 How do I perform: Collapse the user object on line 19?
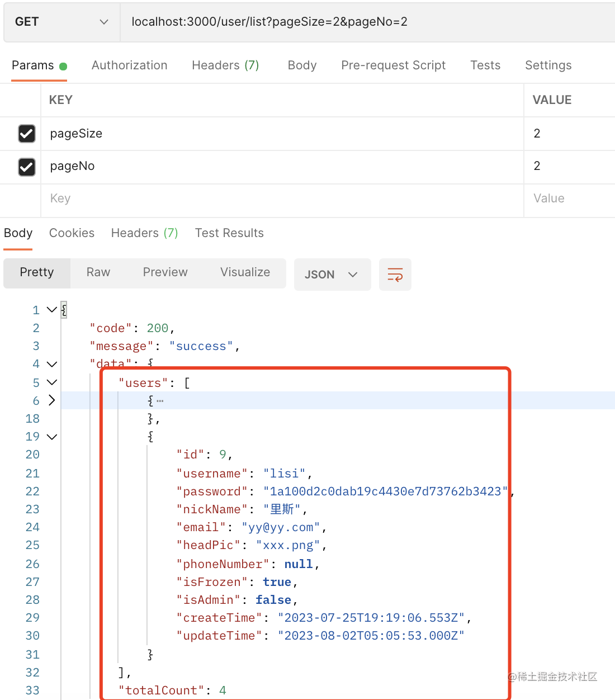tap(52, 437)
